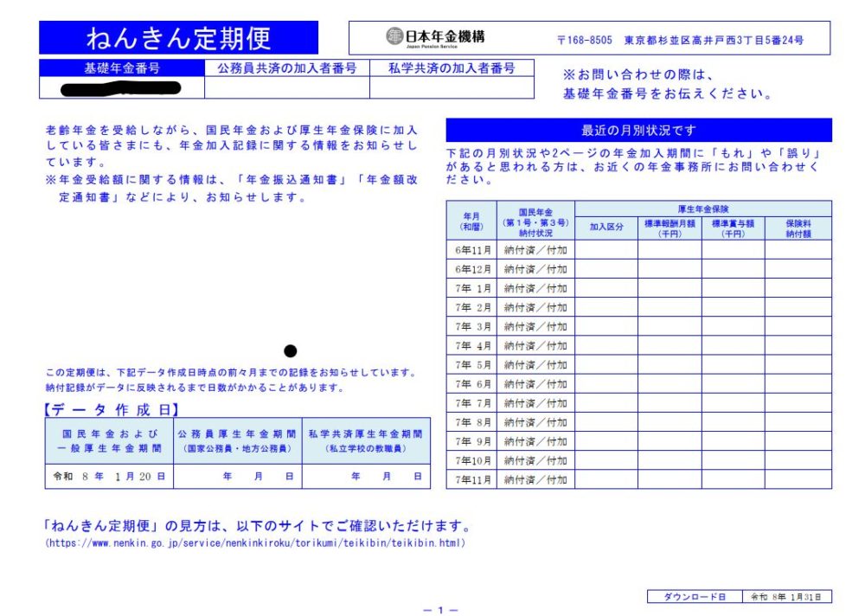
Task: Select the redacted 基礎年金番号 field
Action: pyautogui.click(x=122, y=87)
